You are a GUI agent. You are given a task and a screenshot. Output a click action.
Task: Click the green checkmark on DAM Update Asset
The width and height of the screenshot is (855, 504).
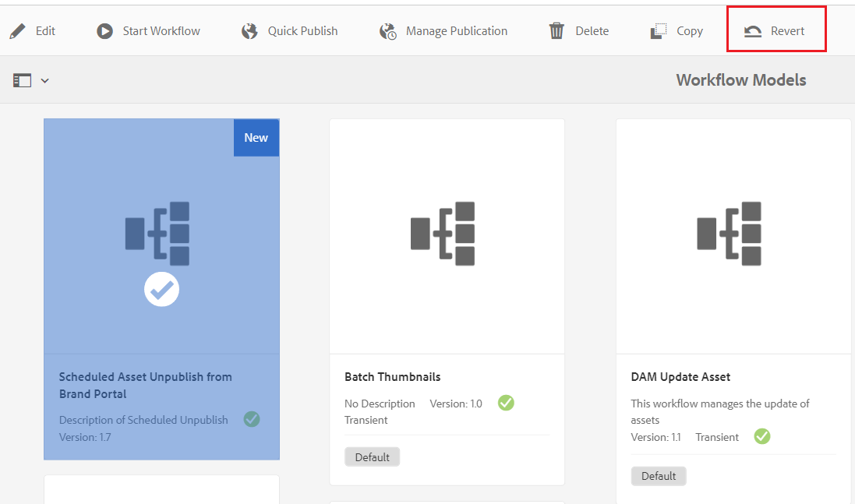[762, 436]
